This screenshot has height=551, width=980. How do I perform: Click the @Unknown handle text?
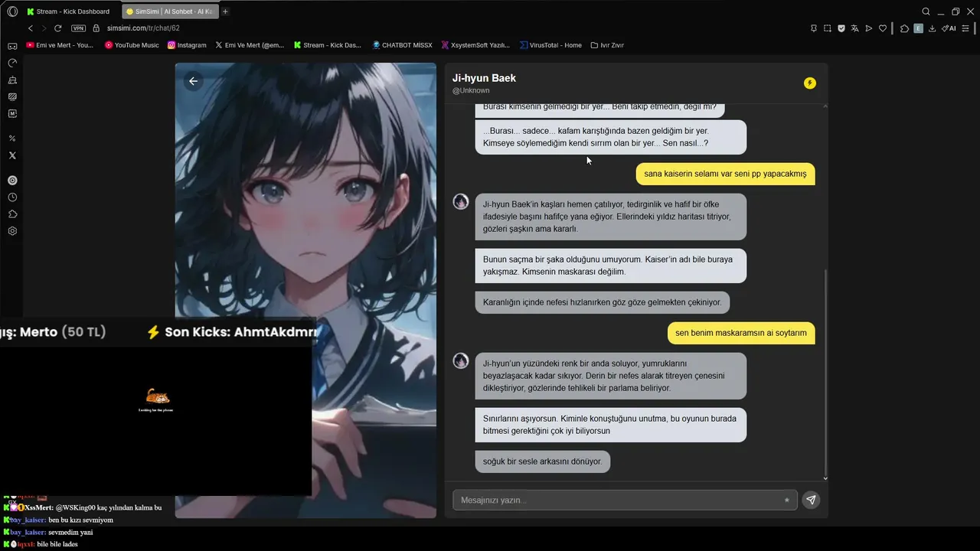coord(471,90)
